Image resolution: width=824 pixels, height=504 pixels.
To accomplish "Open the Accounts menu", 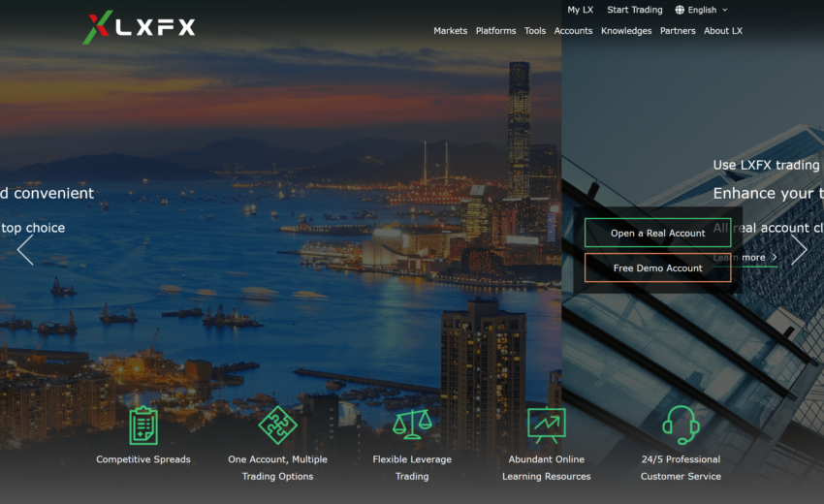I will (x=573, y=31).
